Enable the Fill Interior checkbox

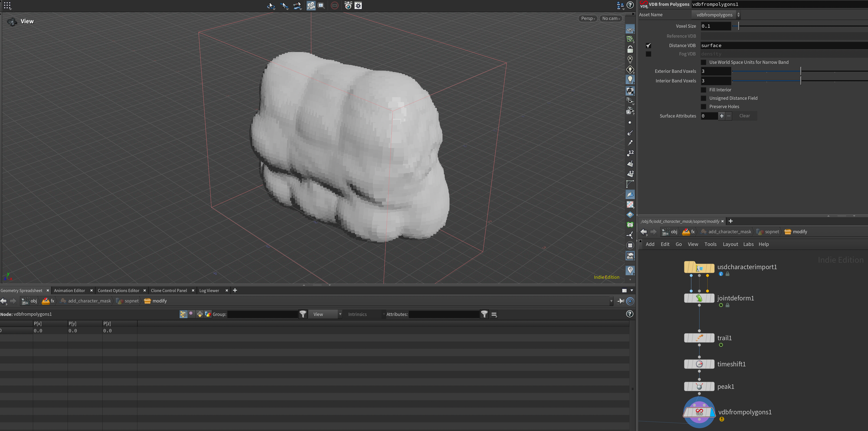click(704, 90)
